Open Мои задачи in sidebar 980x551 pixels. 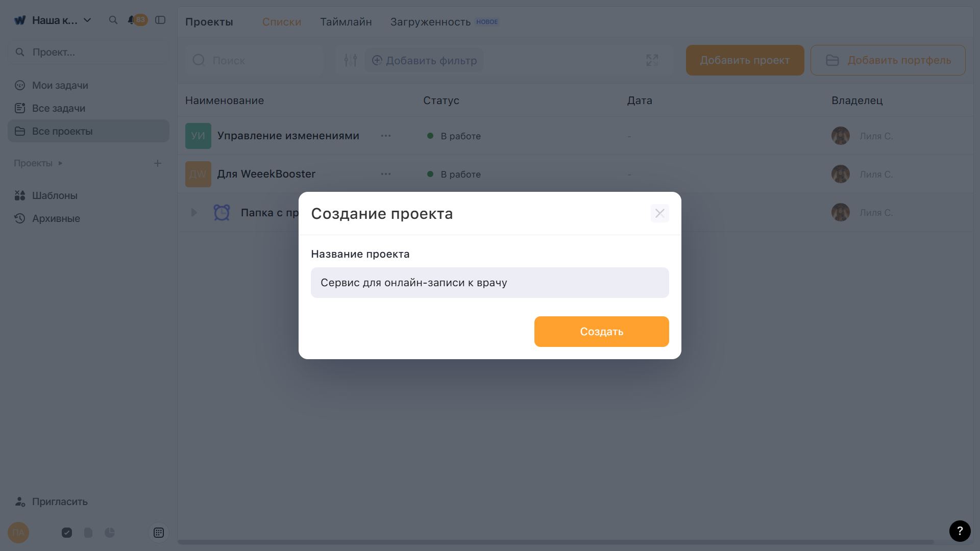(x=88, y=85)
